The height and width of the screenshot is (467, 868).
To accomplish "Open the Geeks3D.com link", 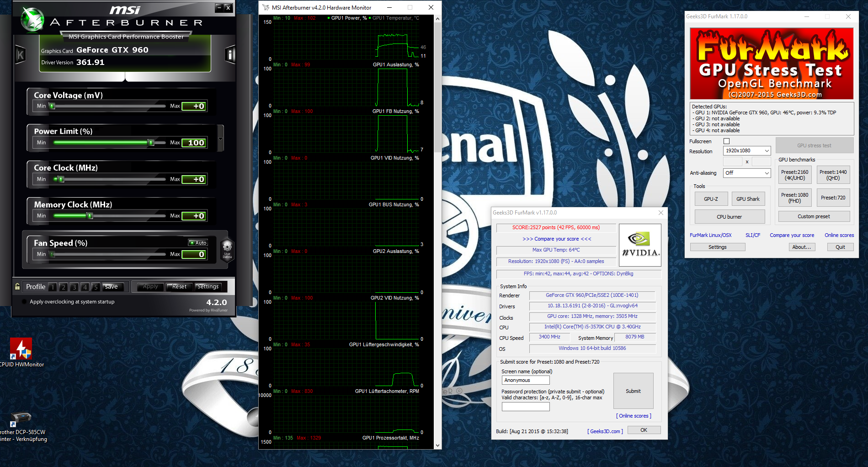I will coord(605,431).
